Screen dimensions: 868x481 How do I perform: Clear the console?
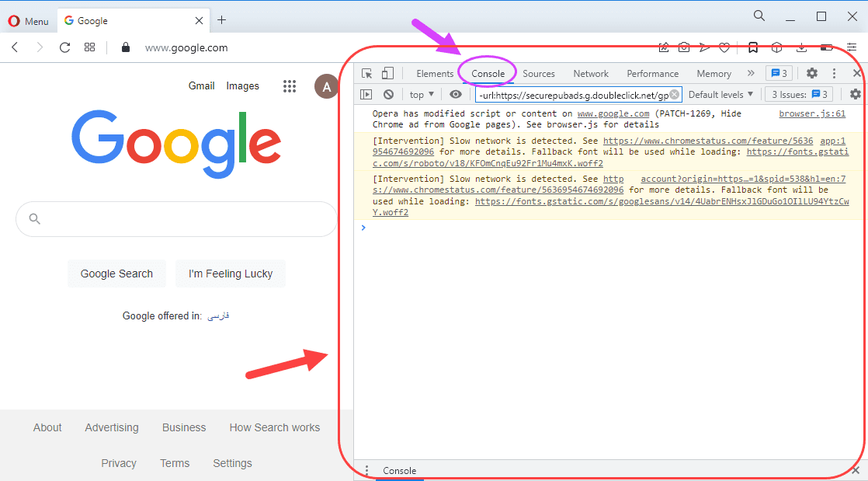[x=389, y=95]
